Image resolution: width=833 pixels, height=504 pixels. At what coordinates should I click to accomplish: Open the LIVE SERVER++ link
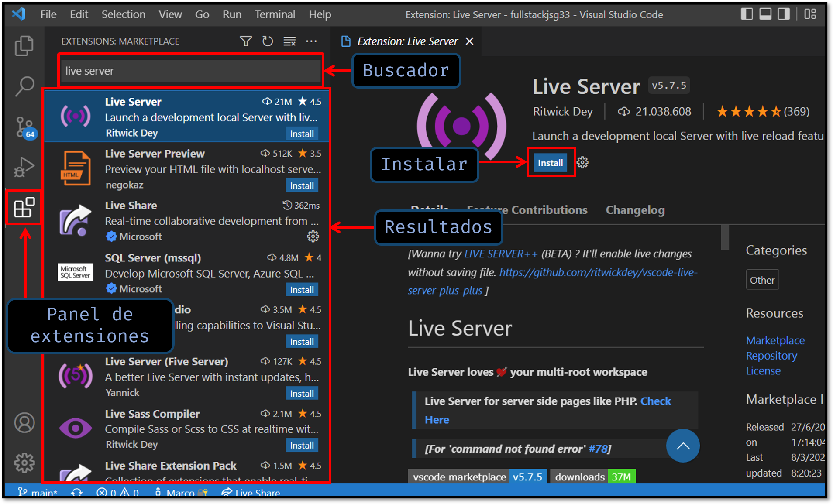[501, 254]
